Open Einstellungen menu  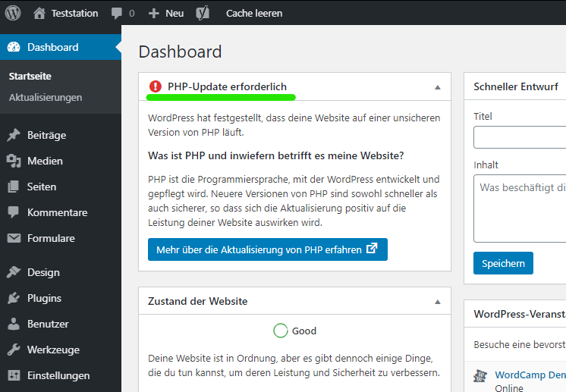(x=58, y=375)
